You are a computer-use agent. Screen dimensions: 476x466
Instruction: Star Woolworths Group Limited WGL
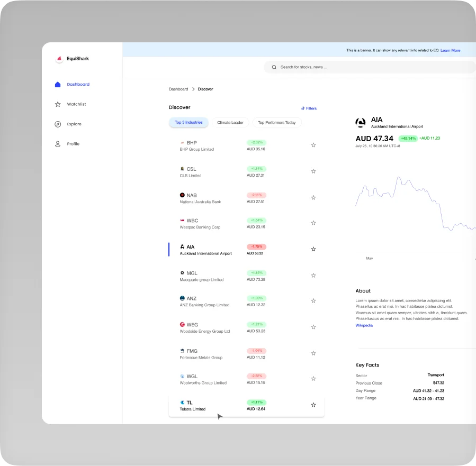313,379
